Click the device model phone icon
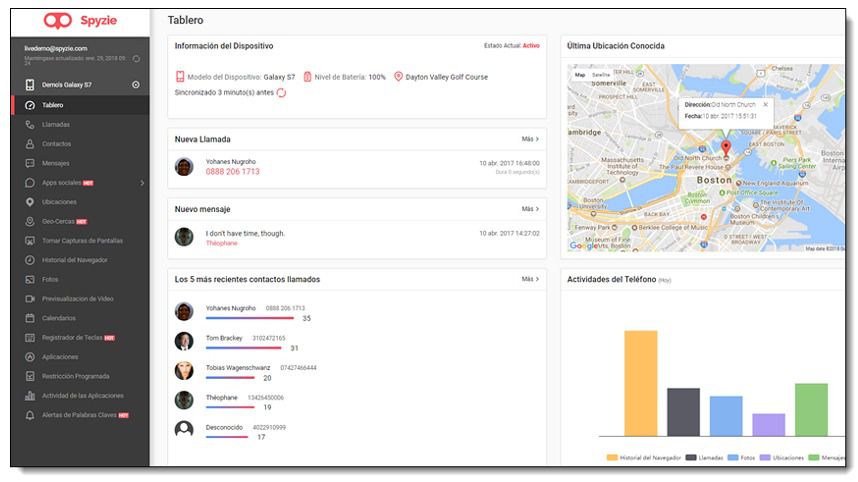 click(x=179, y=77)
